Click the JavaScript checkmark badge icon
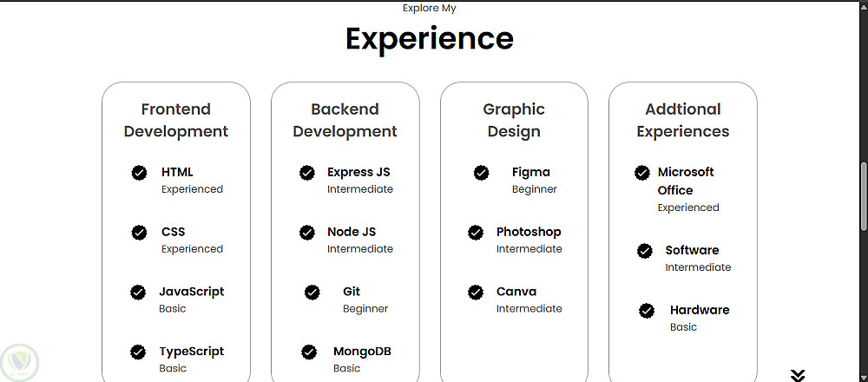The image size is (868, 382). (138, 293)
